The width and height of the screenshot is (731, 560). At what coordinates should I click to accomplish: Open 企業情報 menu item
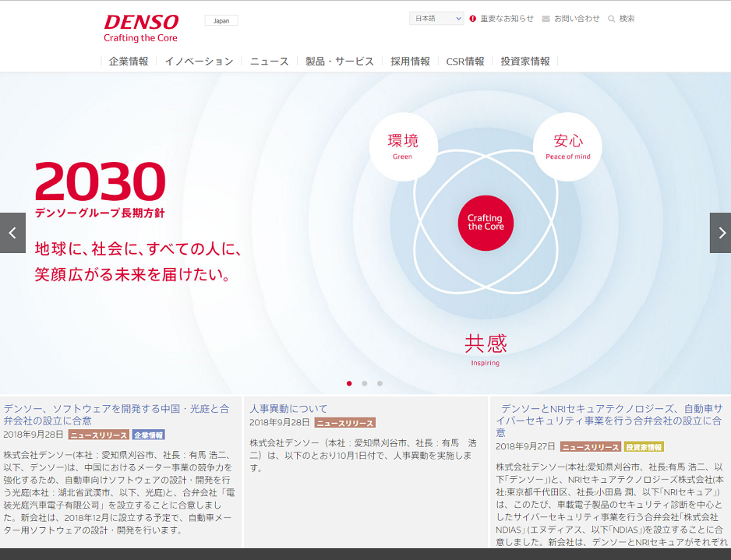[x=129, y=61]
